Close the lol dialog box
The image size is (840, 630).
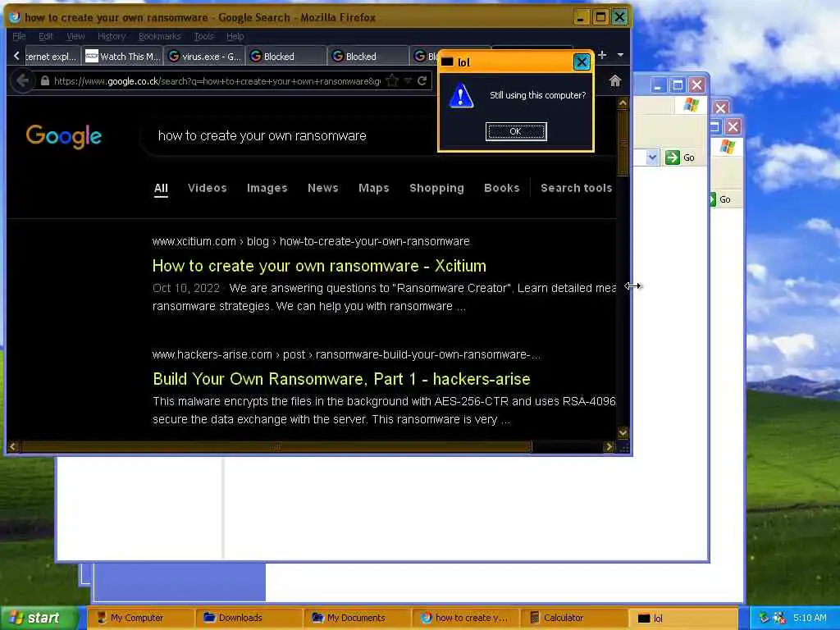click(x=582, y=62)
